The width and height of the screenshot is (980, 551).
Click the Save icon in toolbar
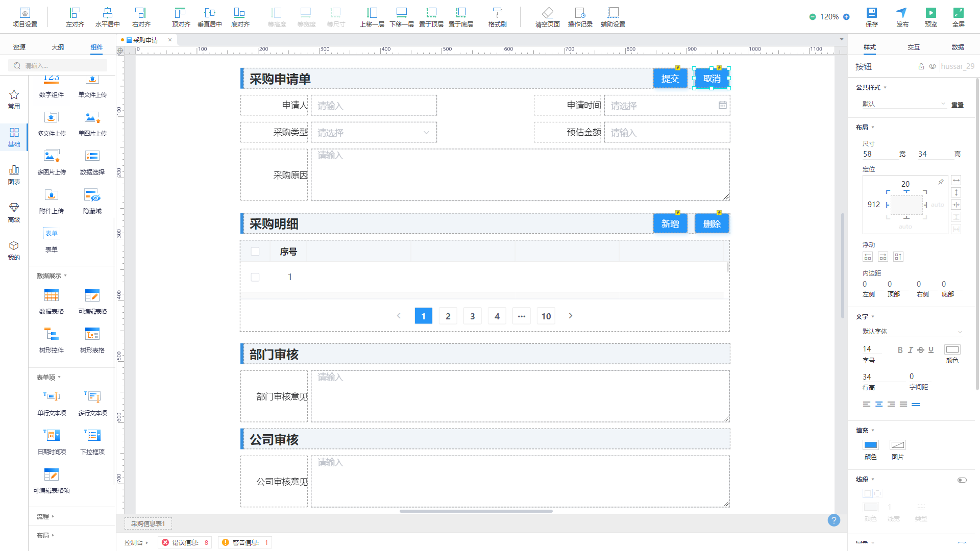871,13
